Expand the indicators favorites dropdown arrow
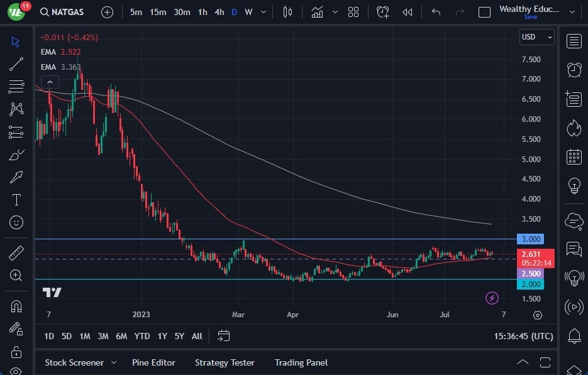Image resolution: width=588 pixels, height=375 pixels. point(335,13)
